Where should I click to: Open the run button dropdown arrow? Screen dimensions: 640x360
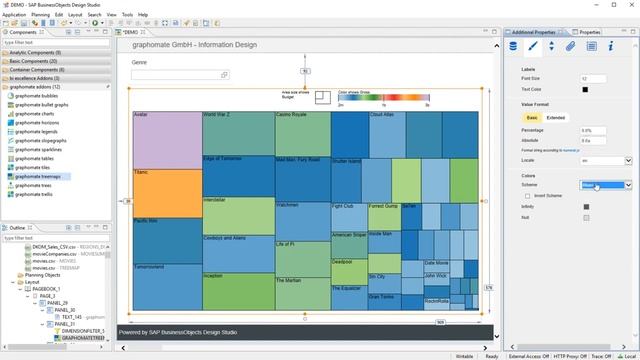(x=102, y=23)
